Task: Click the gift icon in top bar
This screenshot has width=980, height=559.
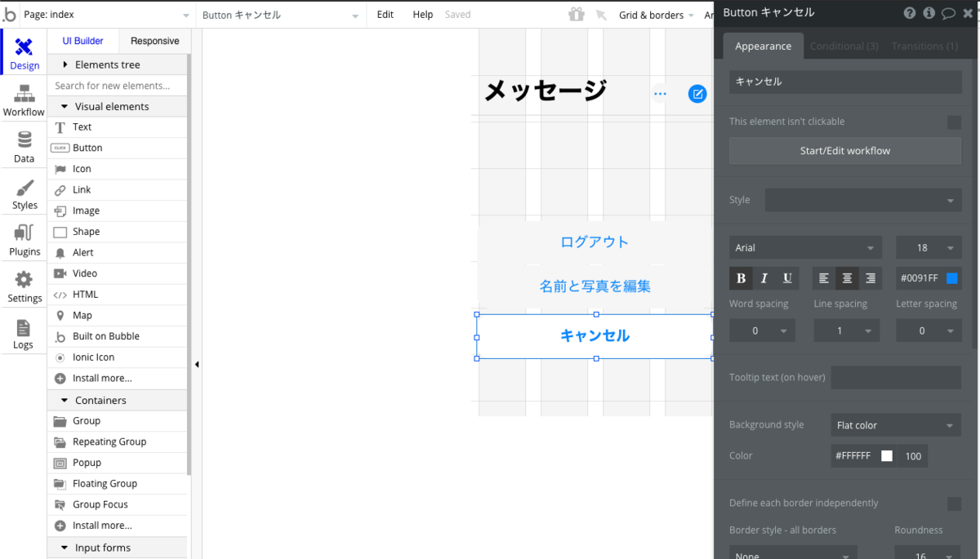Action: pos(577,15)
